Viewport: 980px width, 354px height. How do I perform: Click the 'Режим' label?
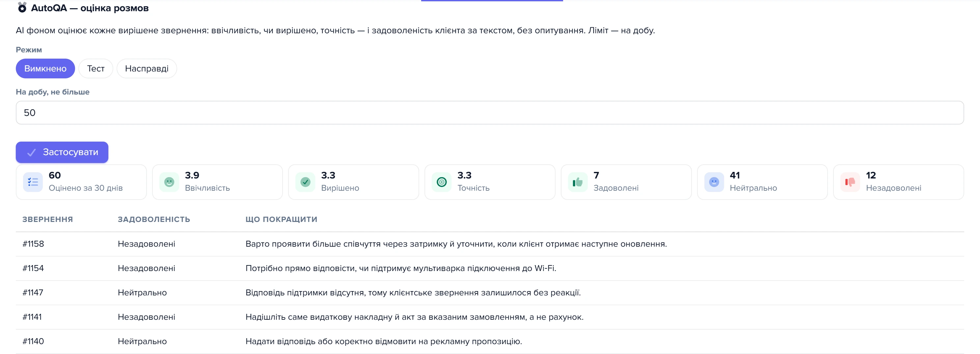click(x=29, y=50)
